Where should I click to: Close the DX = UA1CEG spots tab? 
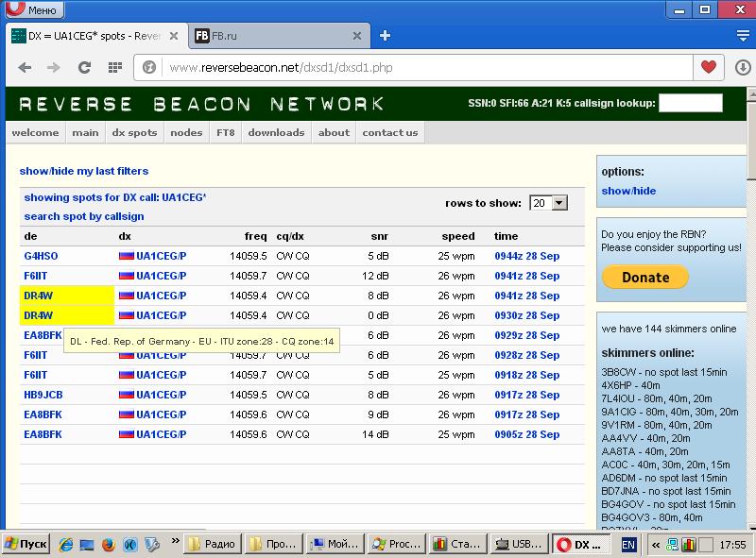pyautogui.click(x=174, y=36)
